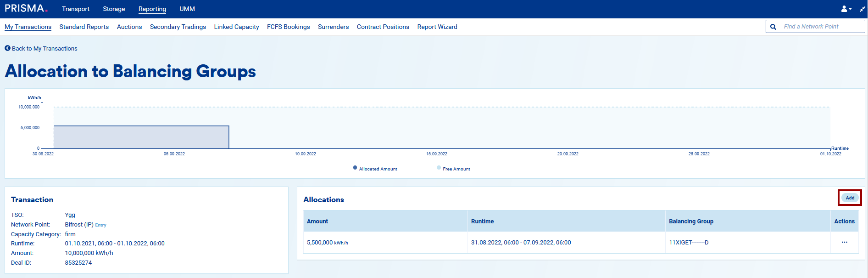Switch to Standard Reports tab
This screenshot has width=868, height=278.
84,27
